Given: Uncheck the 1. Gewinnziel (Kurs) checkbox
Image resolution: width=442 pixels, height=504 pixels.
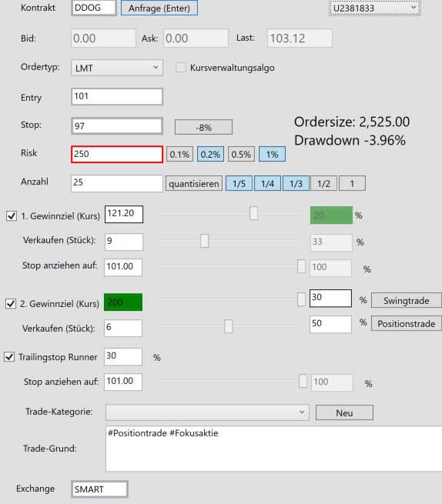Looking at the screenshot, I should click(x=12, y=215).
